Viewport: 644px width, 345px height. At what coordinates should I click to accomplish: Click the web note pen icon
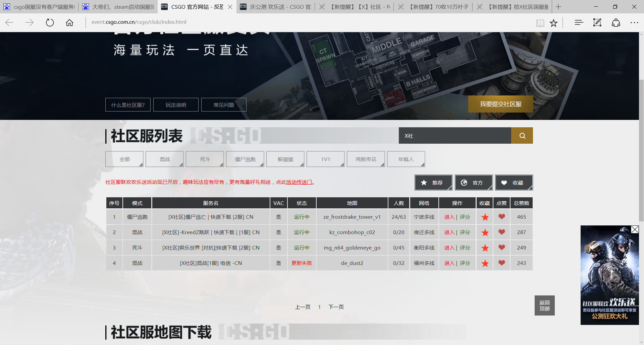point(597,22)
